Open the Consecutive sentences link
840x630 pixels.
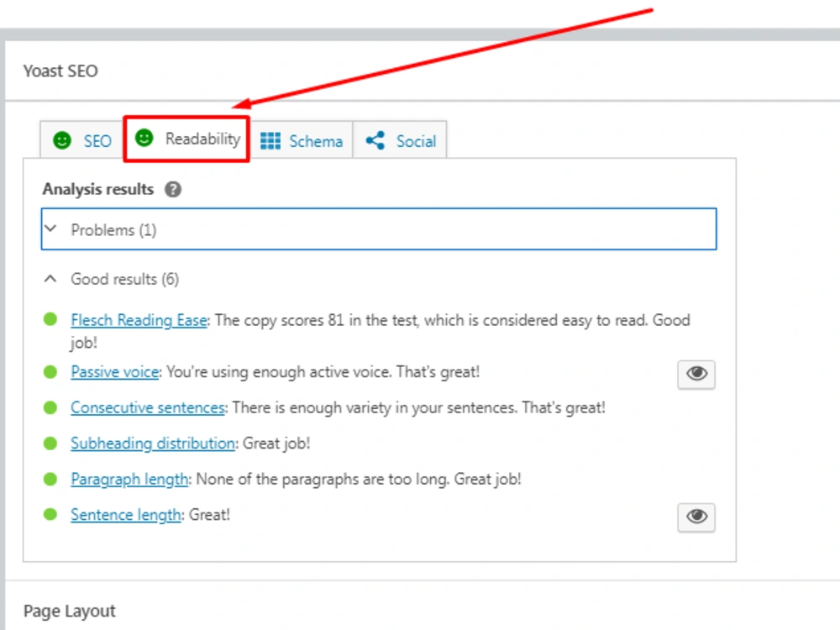147,407
